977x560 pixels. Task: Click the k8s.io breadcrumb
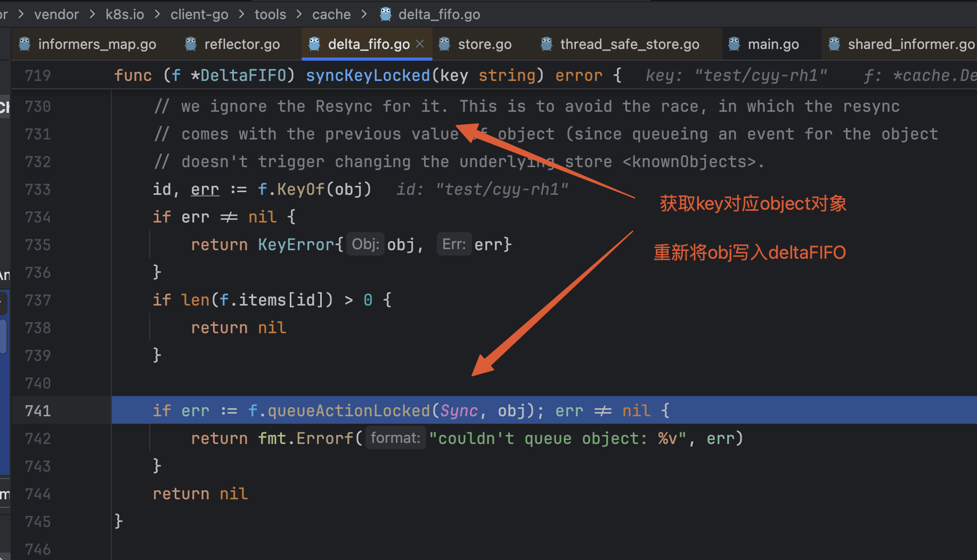[125, 14]
